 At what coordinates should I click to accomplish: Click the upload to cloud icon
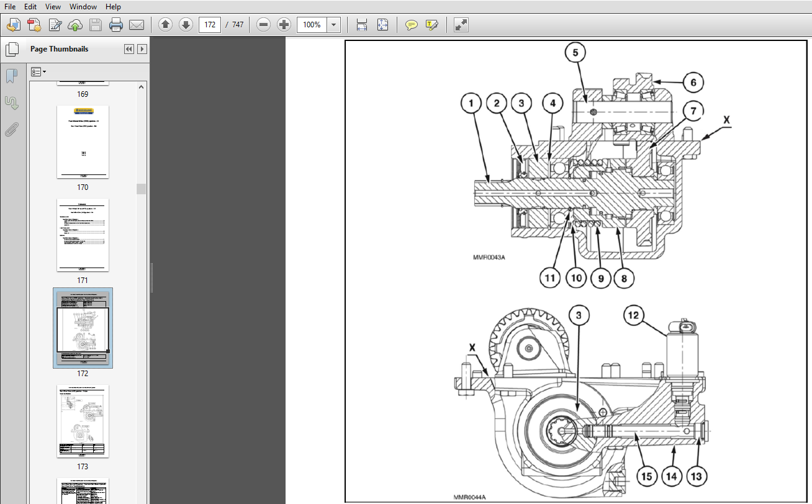coord(75,25)
